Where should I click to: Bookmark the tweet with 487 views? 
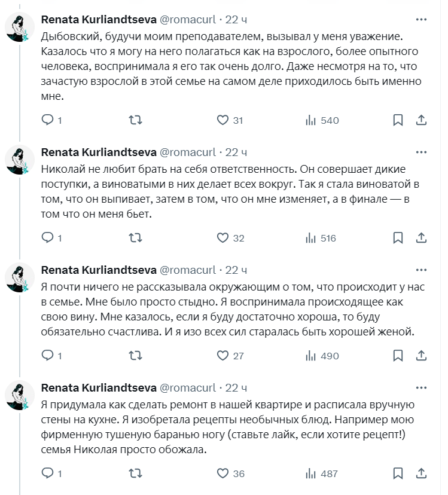[398, 473]
